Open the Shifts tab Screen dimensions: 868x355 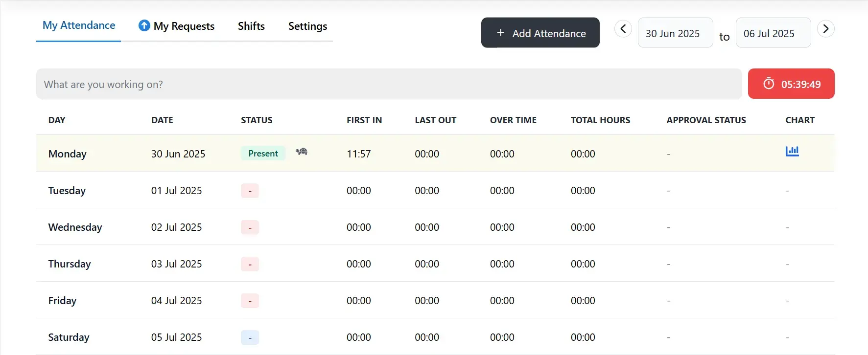pos(251,26)
